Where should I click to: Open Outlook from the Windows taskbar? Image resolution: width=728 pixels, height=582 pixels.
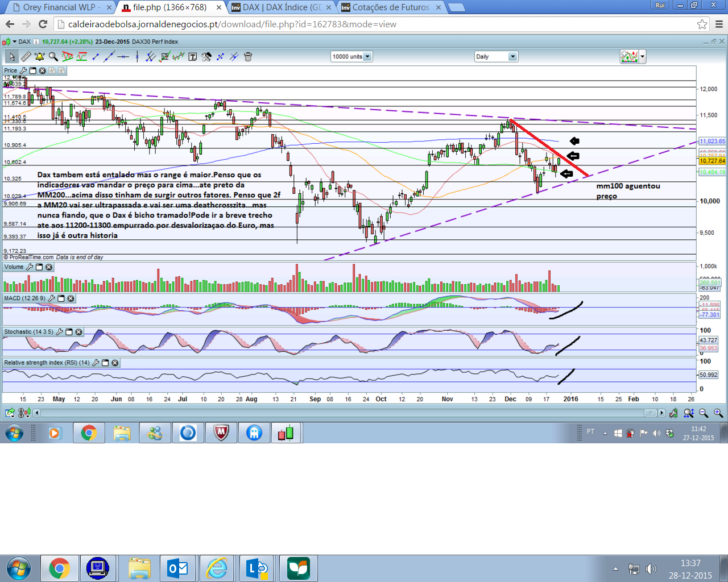click(x=178, y=568)
